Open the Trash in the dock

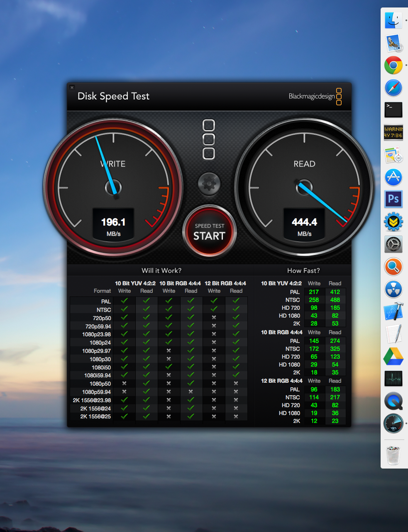pos(393,455)
